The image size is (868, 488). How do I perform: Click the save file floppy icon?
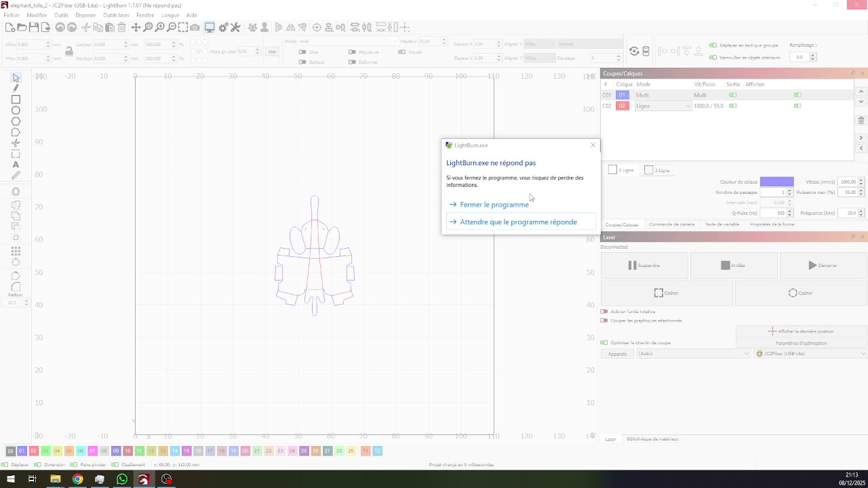tap(33, 28)
